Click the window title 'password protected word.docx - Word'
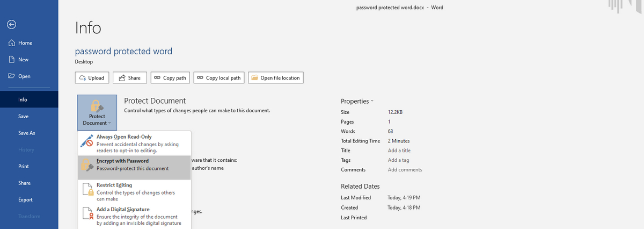Screen dimensions: 644x229 pyautogui.click(x=400, y=8)
